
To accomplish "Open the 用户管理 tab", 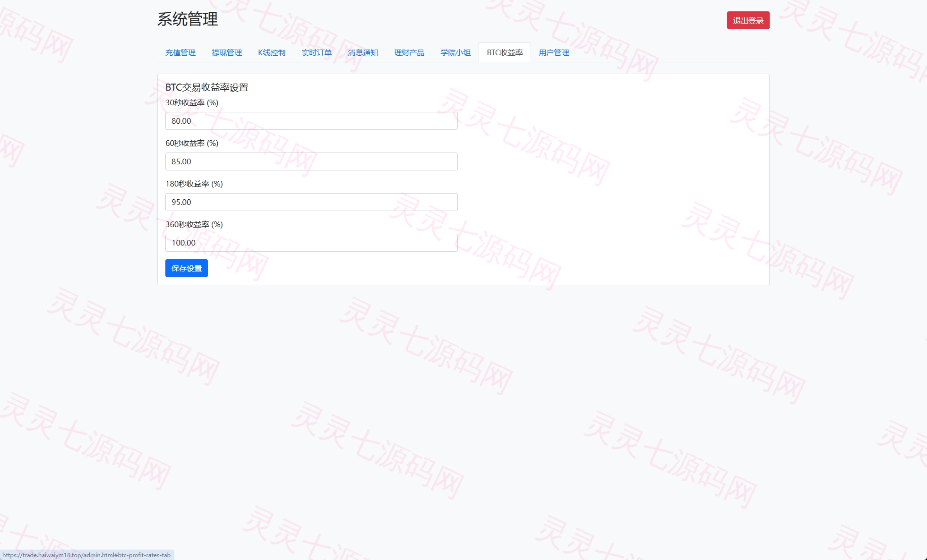I will (554, 52).
